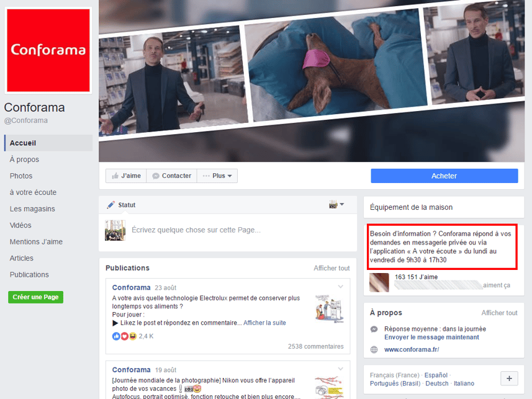Viewport: 532px width, 399px height.
Task: Click Afficher tout next to À propos
Action: pyautogui.click(x=500, y=313)
